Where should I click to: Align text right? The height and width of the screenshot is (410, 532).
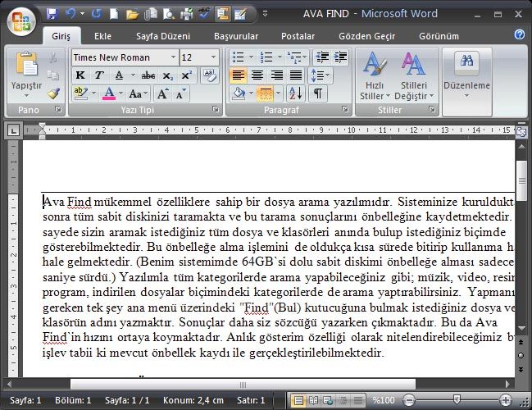coord(277,75)
